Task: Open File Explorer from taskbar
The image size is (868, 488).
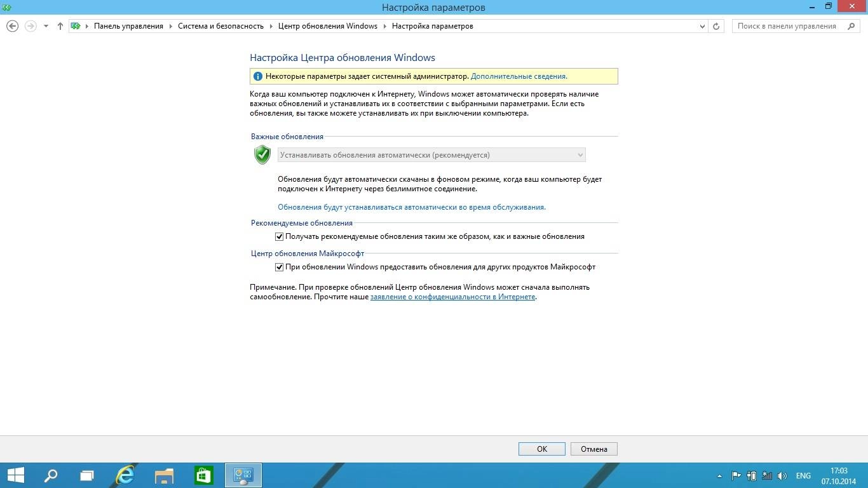Action: (165, 475)
